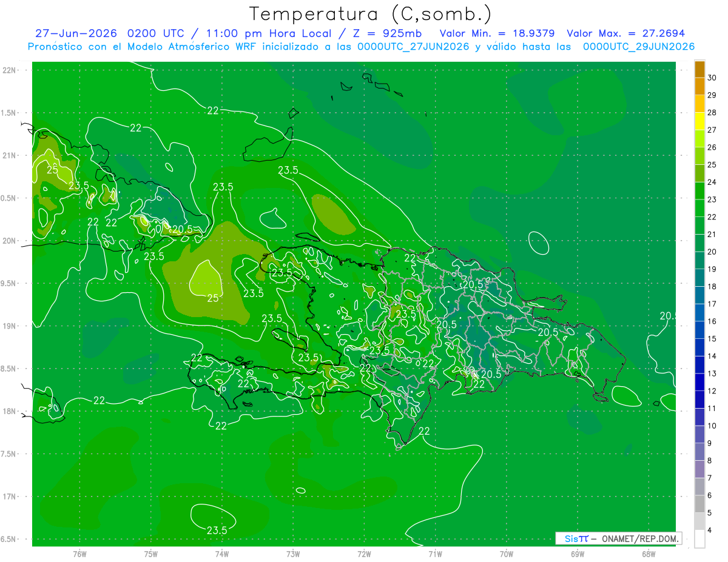The width and height of the screenshot is (728, 562).
Task: Click the "ONAMET/REP.DOM." logo box
Action: (619, 538)
